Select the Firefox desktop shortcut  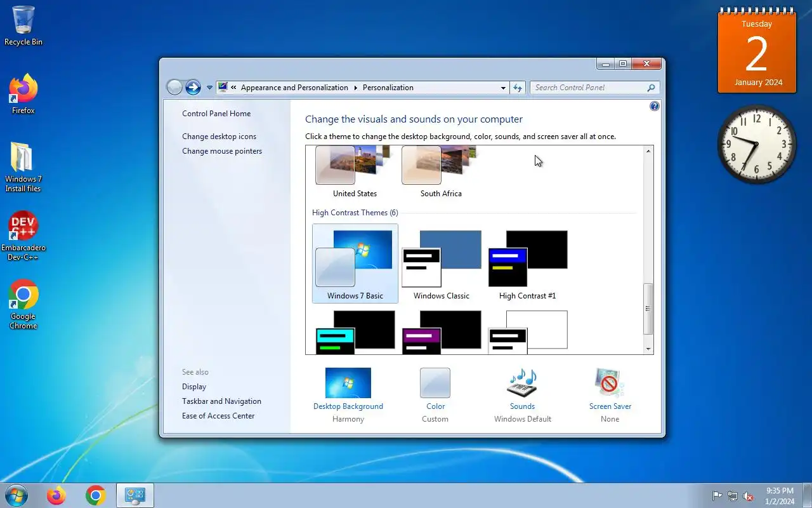click(23, 95)
